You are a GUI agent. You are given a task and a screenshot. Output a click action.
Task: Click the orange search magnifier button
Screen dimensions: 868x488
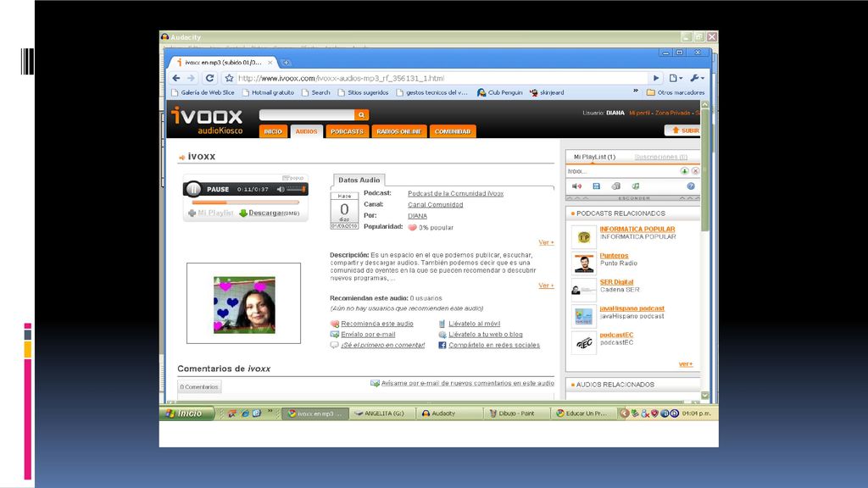(x=361, y=114)
